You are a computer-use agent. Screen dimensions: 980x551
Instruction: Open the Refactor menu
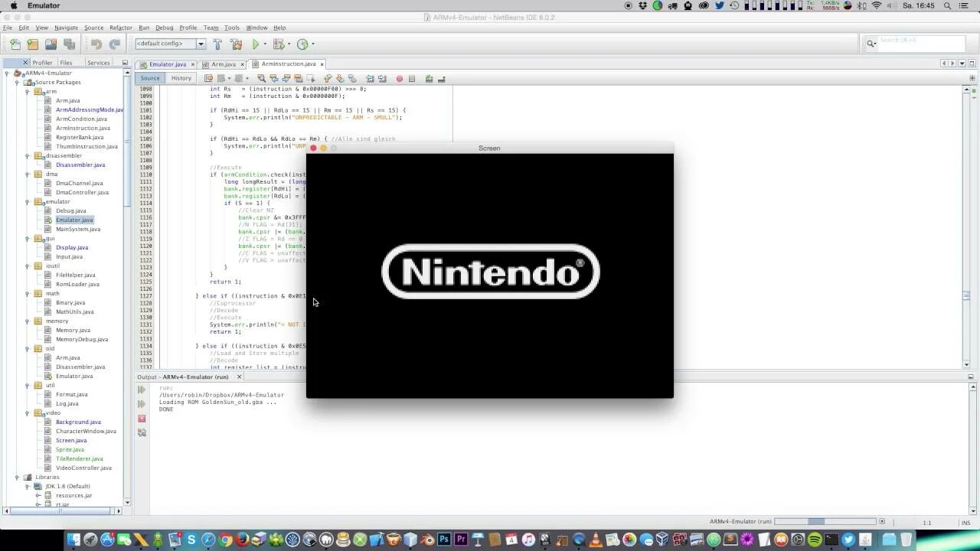120,28
